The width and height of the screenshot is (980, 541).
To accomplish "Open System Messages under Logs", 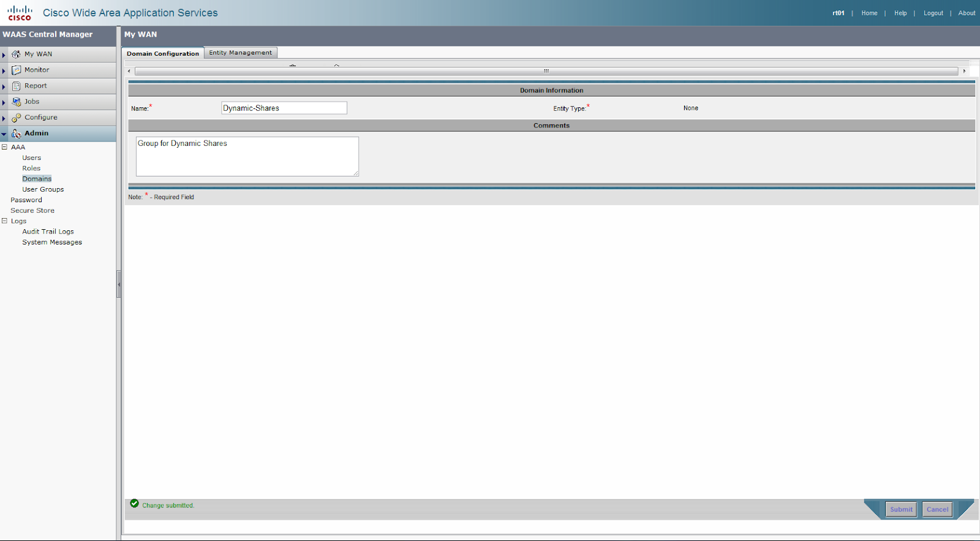I will [52, 243].
